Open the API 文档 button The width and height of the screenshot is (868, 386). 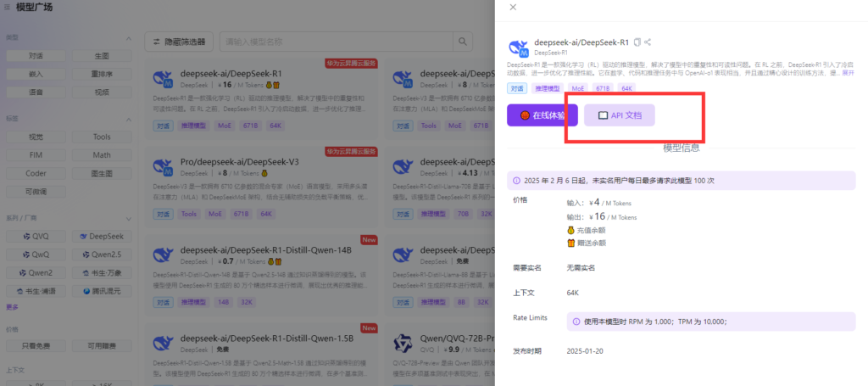click(620, 115)
